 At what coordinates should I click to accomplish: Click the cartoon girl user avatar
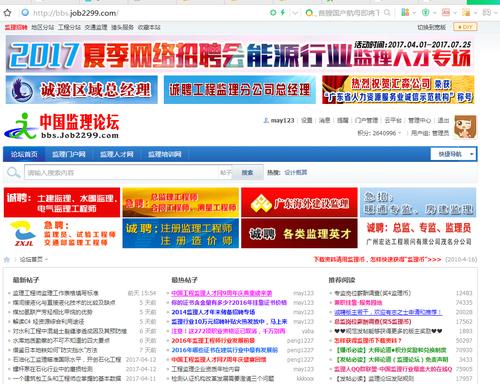[x=465, y=127]
